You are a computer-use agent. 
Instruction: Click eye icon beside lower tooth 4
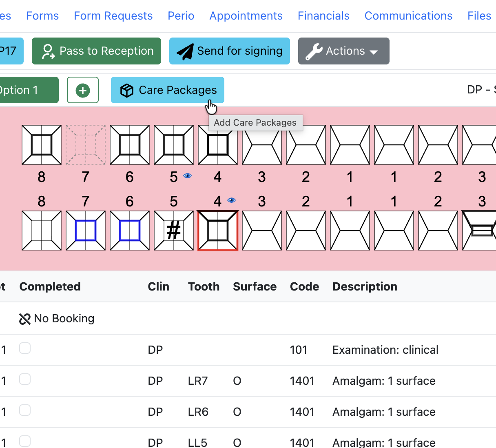point(231,200)
